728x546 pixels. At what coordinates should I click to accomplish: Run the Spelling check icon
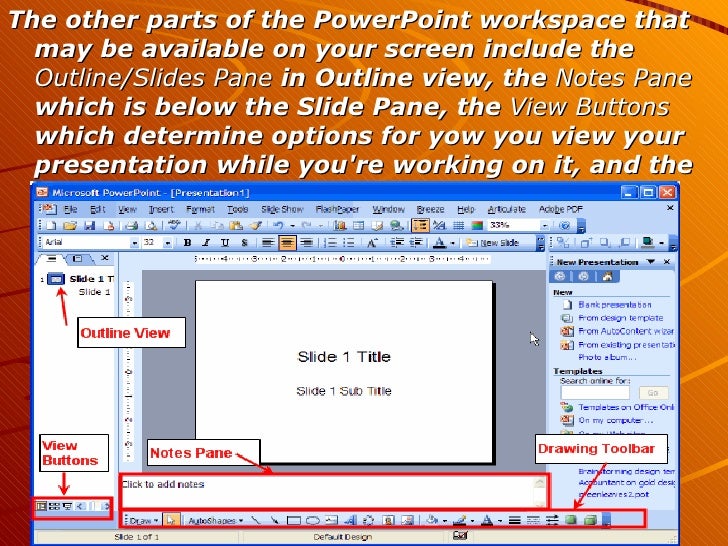175,225
